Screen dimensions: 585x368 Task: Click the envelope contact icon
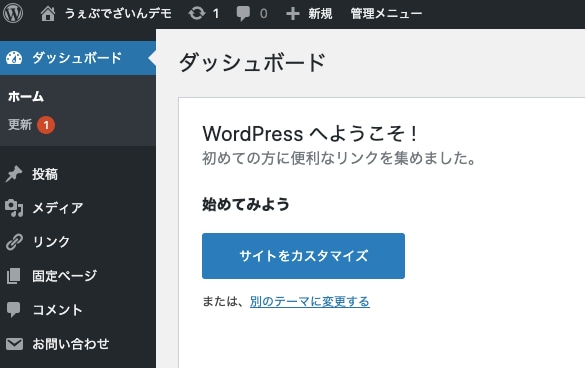[14, 344]
